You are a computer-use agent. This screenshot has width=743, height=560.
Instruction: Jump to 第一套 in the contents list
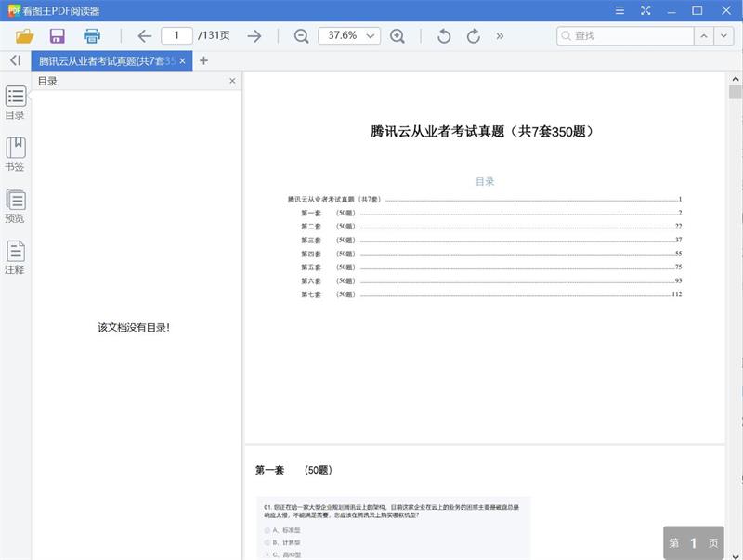(491, 214)
